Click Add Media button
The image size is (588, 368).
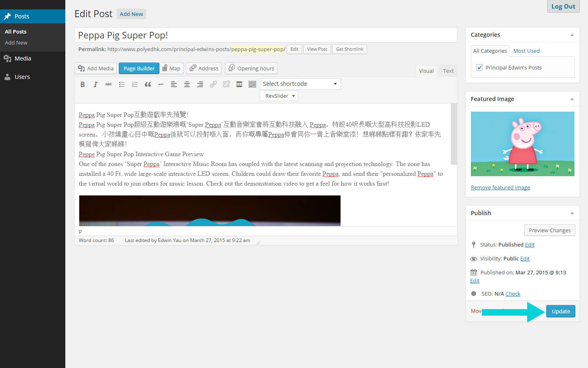96,68
